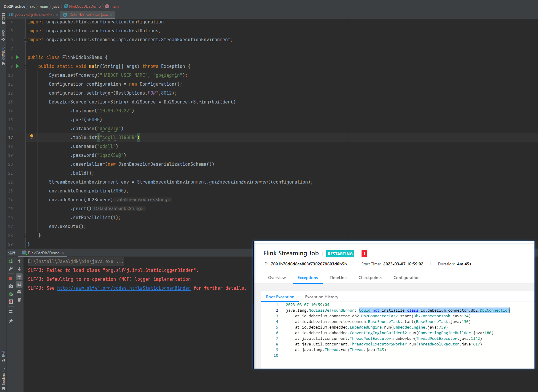Open Bookmarks tool window on left edge
The image size is (538, 392).
click(4, 379)
